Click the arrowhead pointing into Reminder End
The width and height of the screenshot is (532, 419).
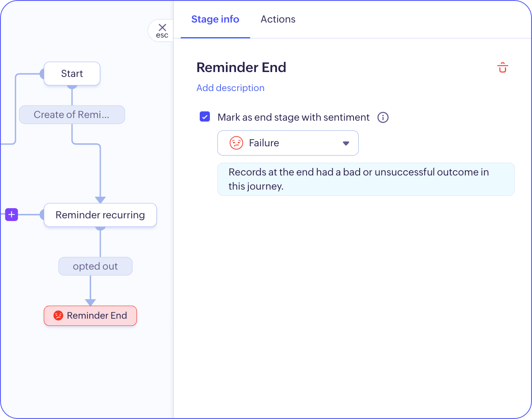[x=91, y=303]
